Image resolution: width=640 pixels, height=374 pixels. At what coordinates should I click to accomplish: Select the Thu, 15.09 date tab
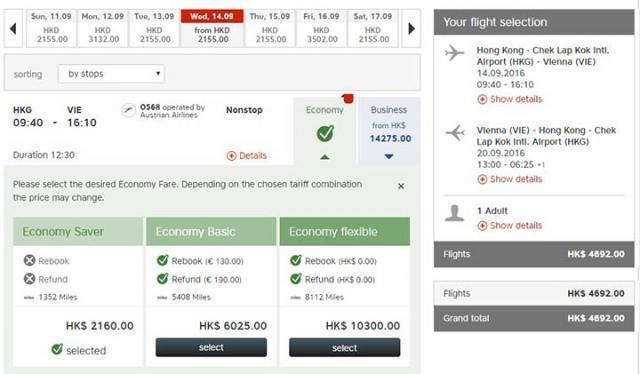click(x=269, y=29)
